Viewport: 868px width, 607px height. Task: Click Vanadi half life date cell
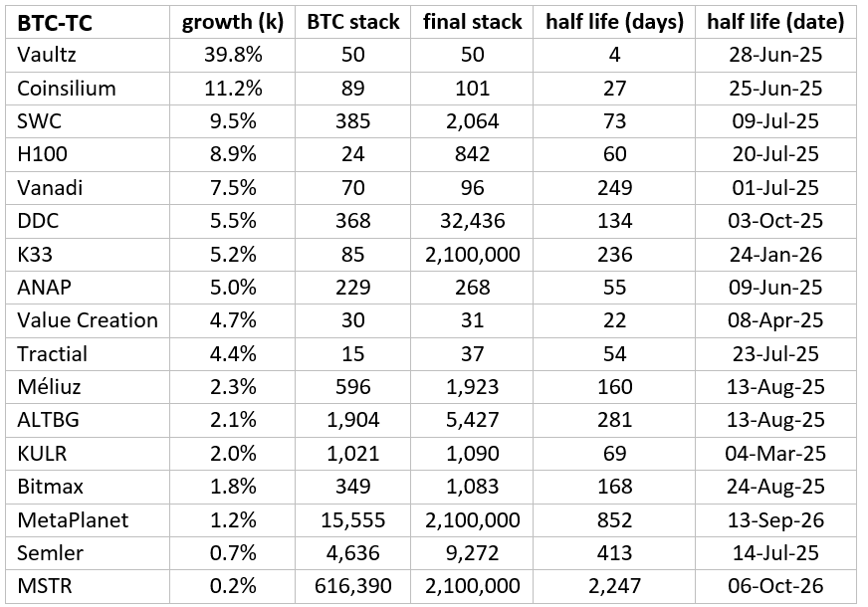click(775, 188)
